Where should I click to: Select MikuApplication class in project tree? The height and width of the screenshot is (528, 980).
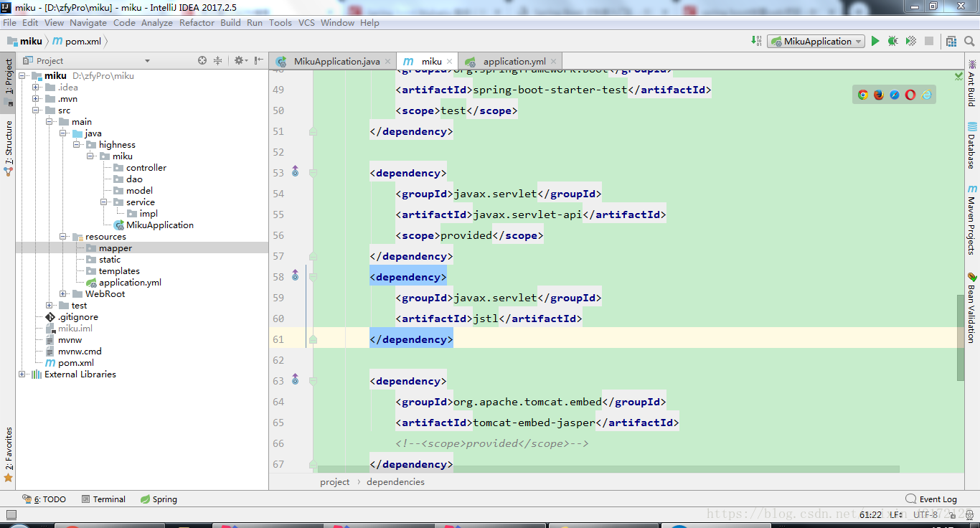tap(160, 225)
